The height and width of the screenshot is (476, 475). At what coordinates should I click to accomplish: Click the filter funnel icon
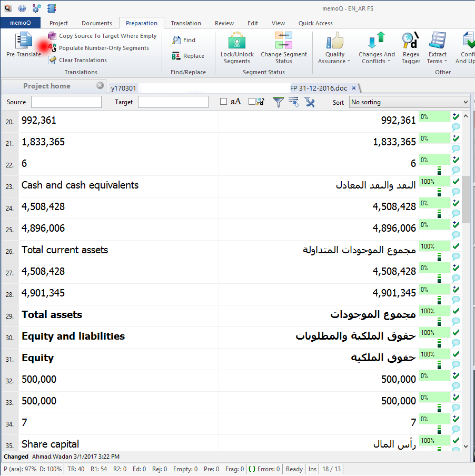click(279, 102)
